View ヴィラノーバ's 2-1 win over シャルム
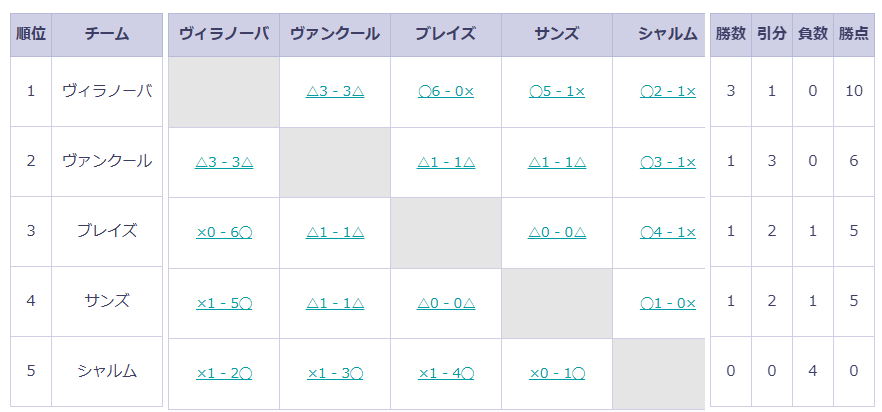Screen dimensions: 882x412 (668, 91)
